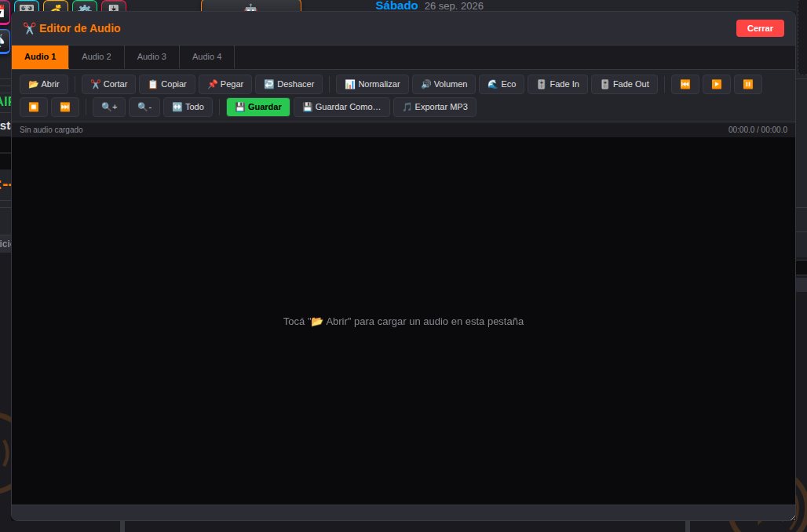807x532 pixels.
Task: Open the Volumen adjustment
Action: [444, 85]
